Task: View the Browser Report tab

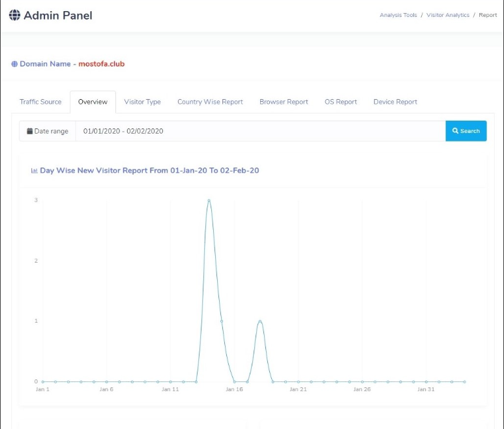Action: [x=284, y=102]
